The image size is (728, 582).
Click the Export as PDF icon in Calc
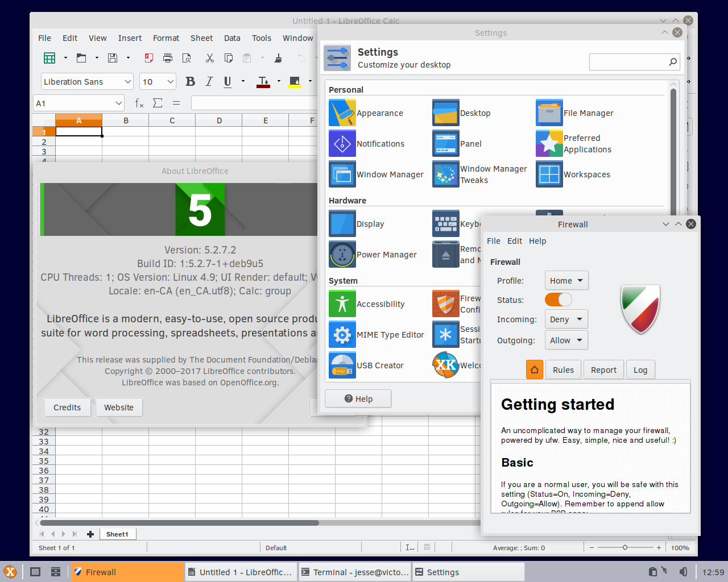coord(149,58)
